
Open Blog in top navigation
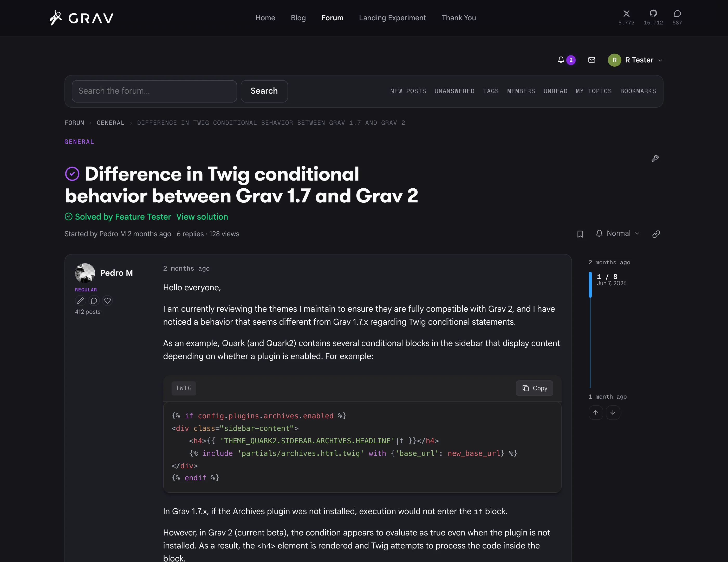(x=298, y=18)
